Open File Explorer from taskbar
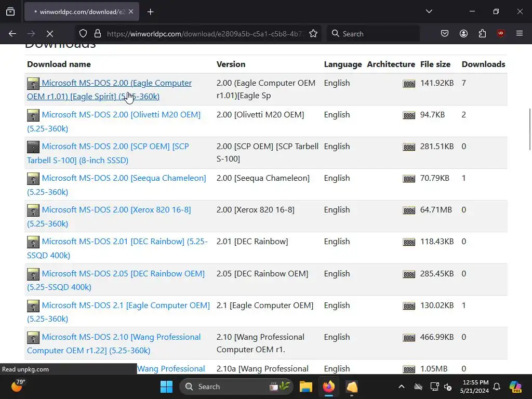 click(305, 387)
